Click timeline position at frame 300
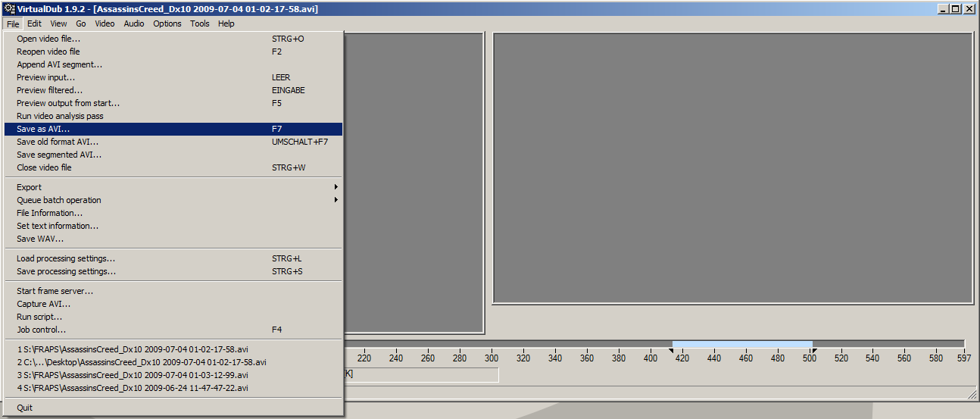The height and width of the screenshot is (419, 980). tap(492, 358)
